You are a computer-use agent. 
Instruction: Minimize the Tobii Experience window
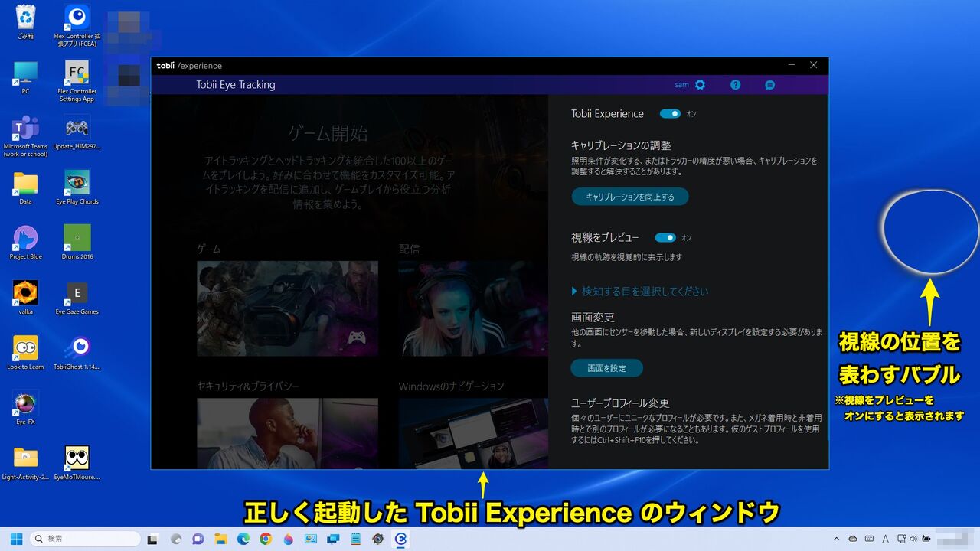(x=792, y=65)
